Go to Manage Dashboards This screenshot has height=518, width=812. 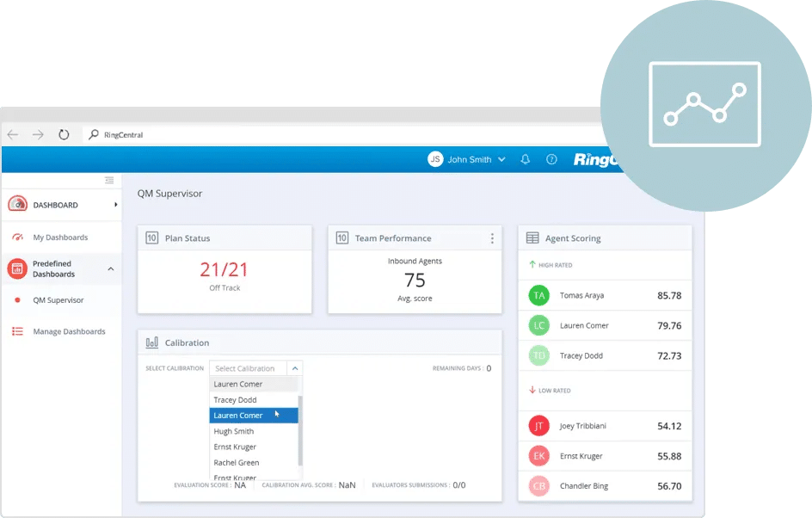click(69, 331)
